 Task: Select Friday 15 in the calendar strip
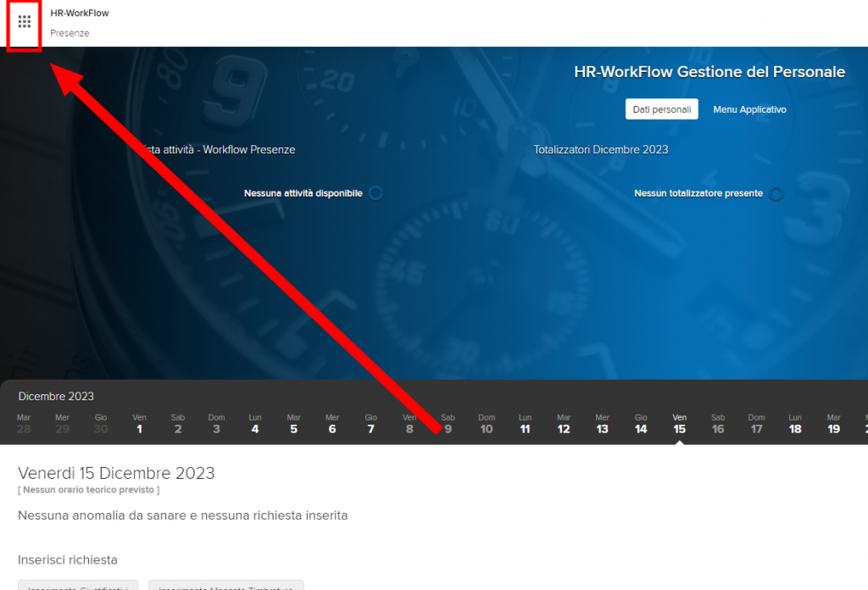(680, 424)
